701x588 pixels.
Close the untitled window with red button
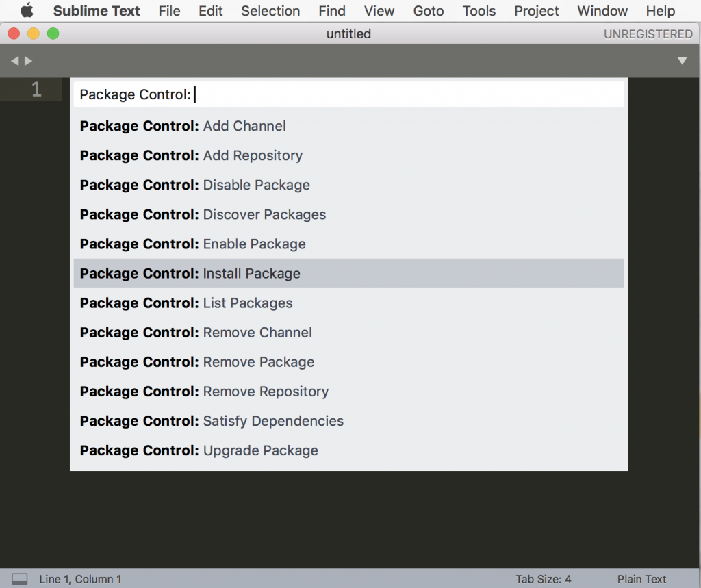14,34
